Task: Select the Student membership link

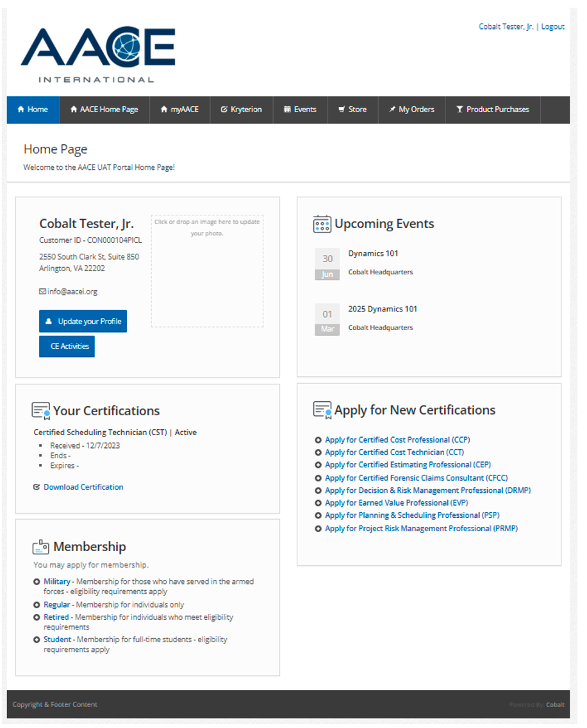Action: point(58,640)
